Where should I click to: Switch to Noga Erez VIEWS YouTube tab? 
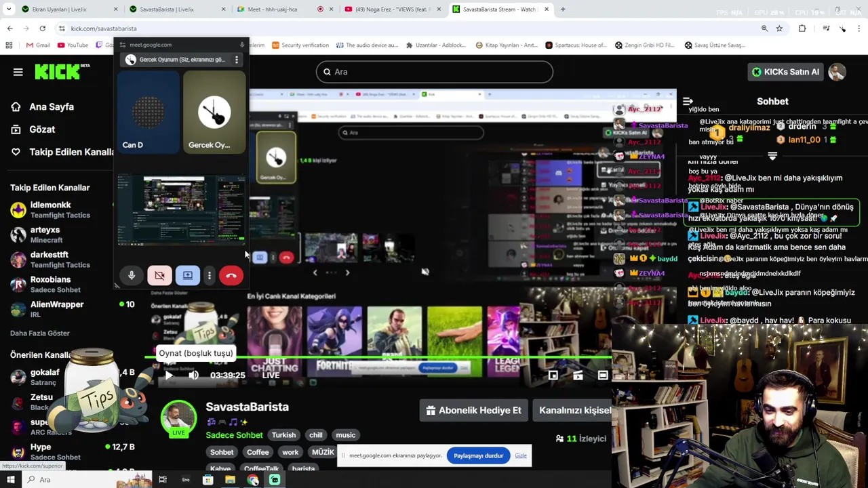point(393,9)
